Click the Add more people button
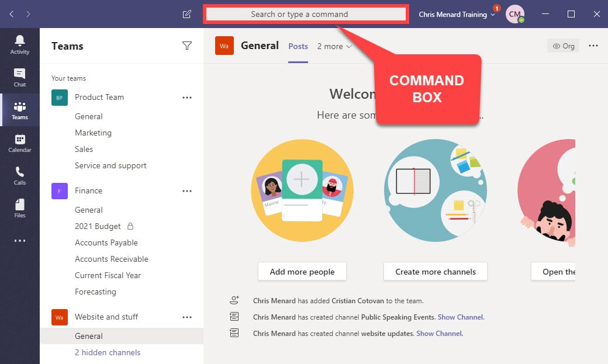The height and width of the screenshot is (364, 608). (x=302, y=272)
